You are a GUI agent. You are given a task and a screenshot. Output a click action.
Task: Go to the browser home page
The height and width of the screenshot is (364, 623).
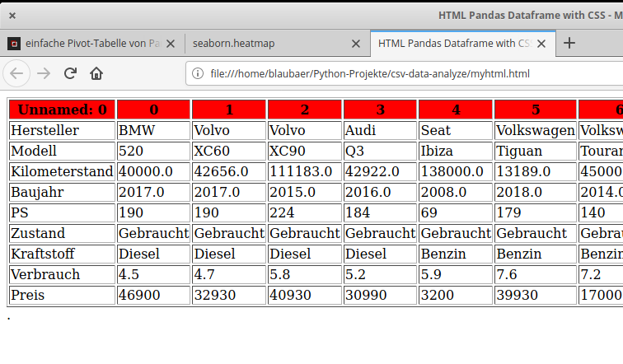point(96,73)
